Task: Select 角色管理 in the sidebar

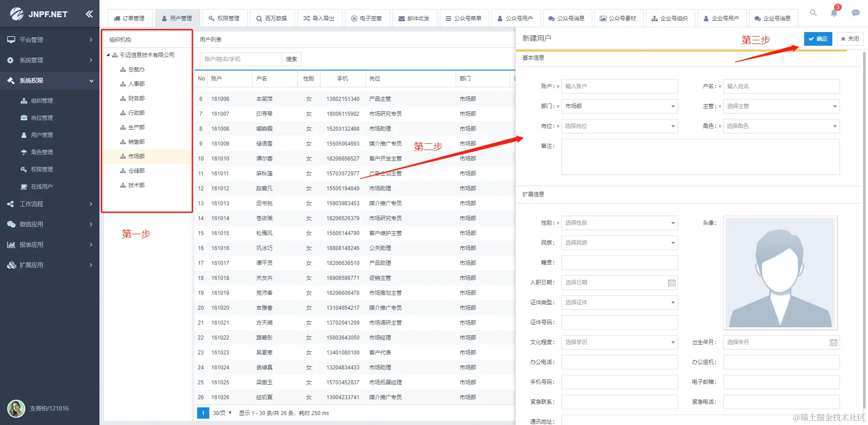Action: (41, 152)
